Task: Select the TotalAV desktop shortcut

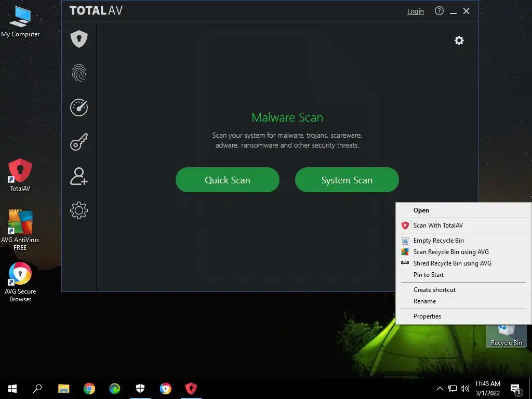Action: point(20,176)
